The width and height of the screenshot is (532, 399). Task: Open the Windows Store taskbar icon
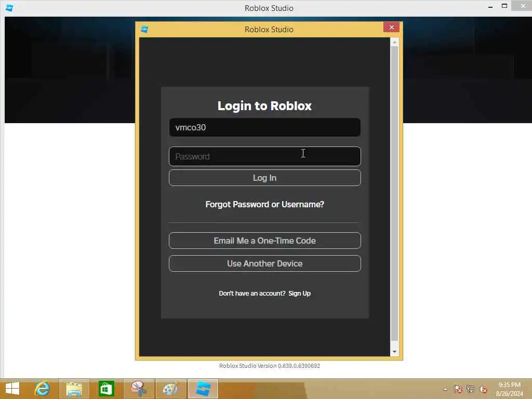click(106, 389)
